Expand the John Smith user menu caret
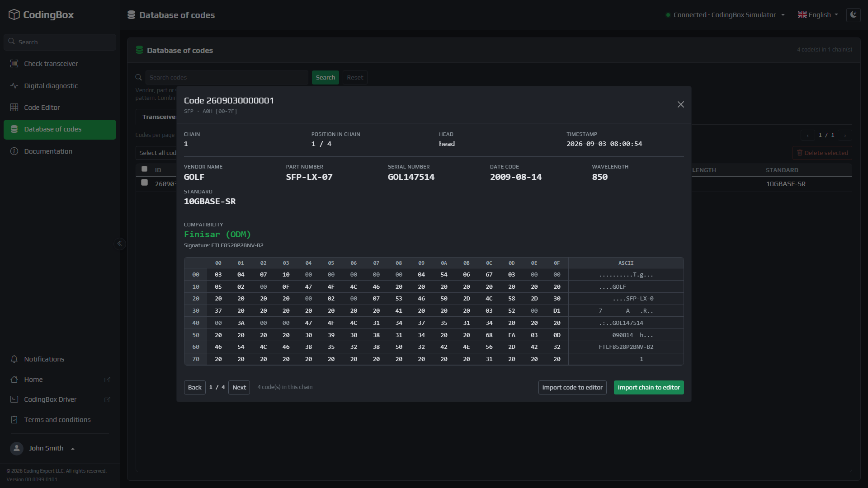 point(73,449)
